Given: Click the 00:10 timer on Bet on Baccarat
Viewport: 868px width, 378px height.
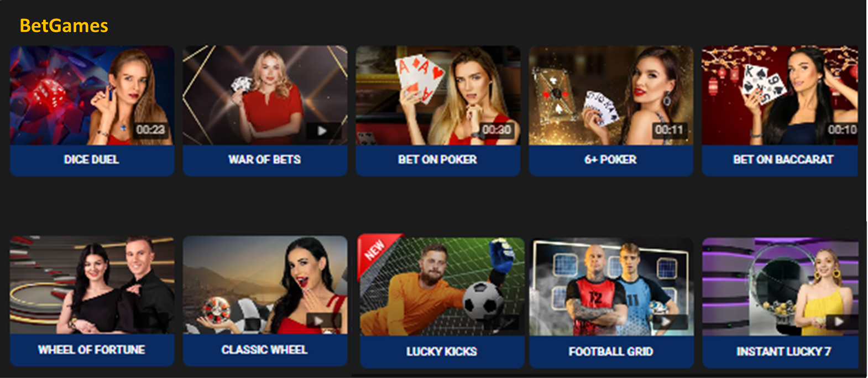Looking at the screenshot, I should click(x=842, y=130).
